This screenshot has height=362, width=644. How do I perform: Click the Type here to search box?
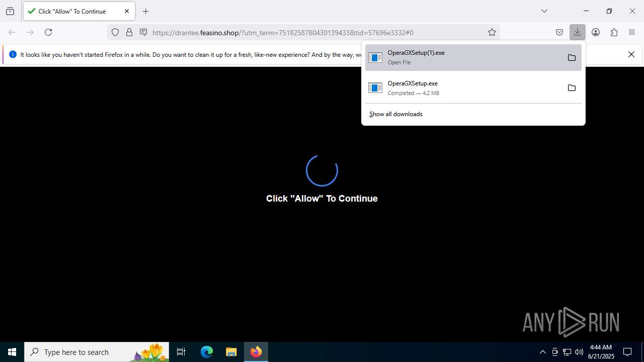pos(97,352)
